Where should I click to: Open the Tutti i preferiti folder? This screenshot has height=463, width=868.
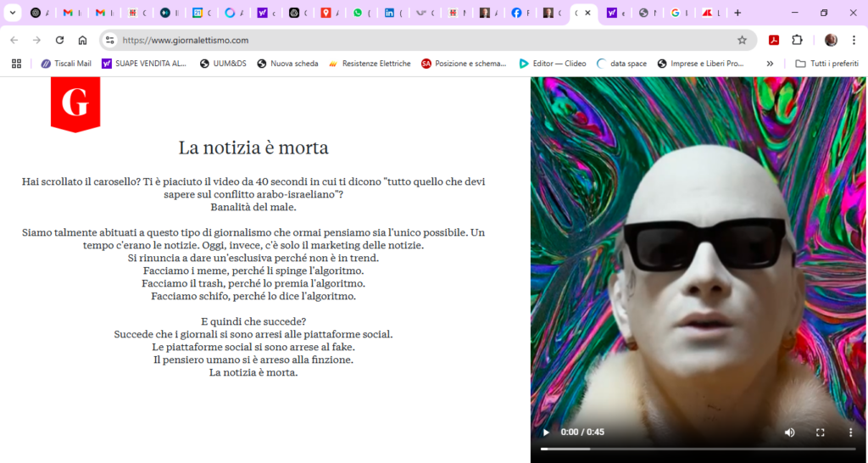pos(826,64)
